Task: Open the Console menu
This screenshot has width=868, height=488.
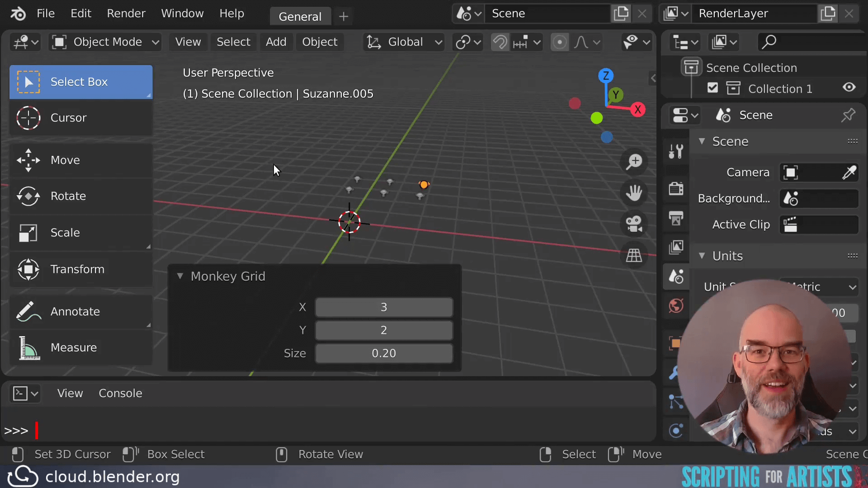Action: [x=120, y=394]
